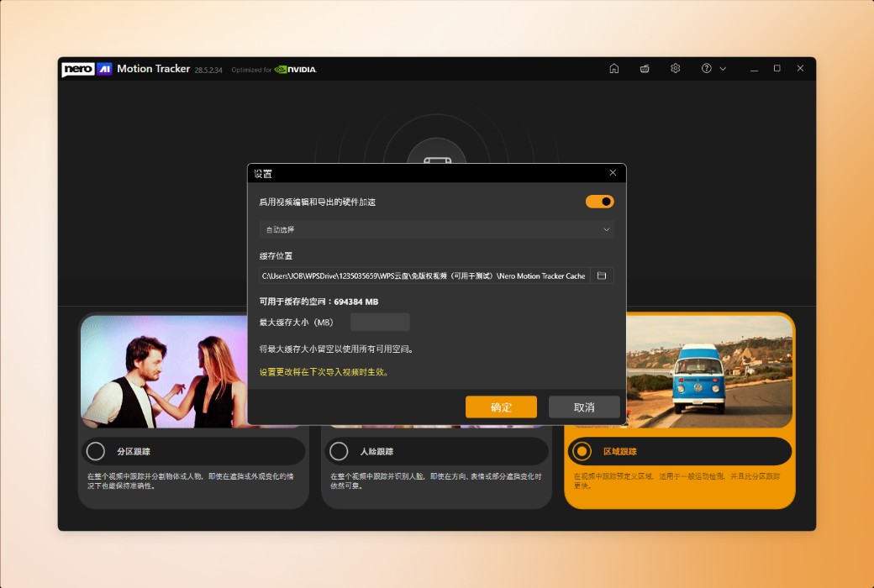Open the Home screen via the house icon
The width and height of the screenshot is (874, 588).
(x=613, y=68)
